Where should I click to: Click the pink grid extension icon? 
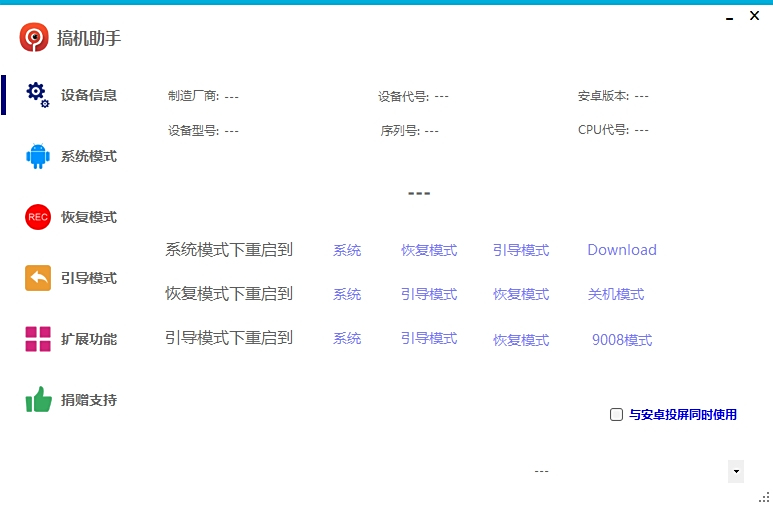[38, 339]
